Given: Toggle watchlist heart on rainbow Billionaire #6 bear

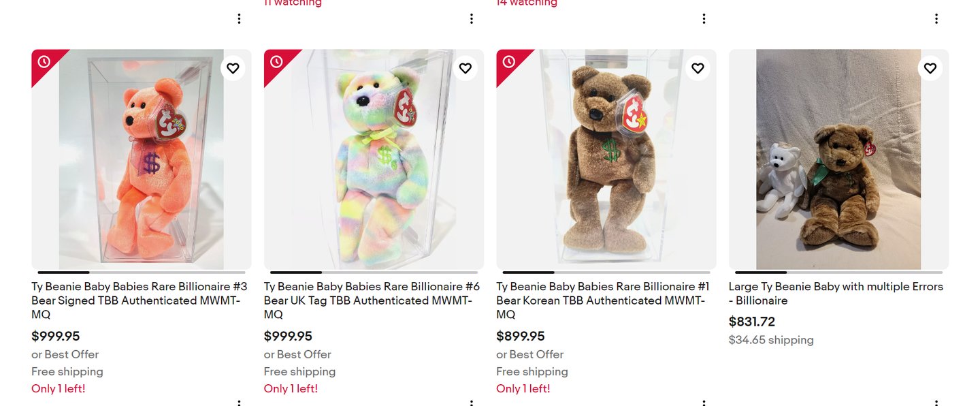Looking at the screenshot, I should pos(465,68).
